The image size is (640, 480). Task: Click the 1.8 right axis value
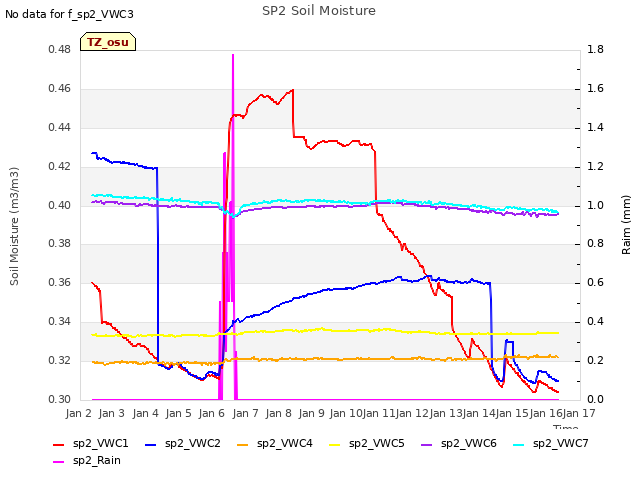595,50
